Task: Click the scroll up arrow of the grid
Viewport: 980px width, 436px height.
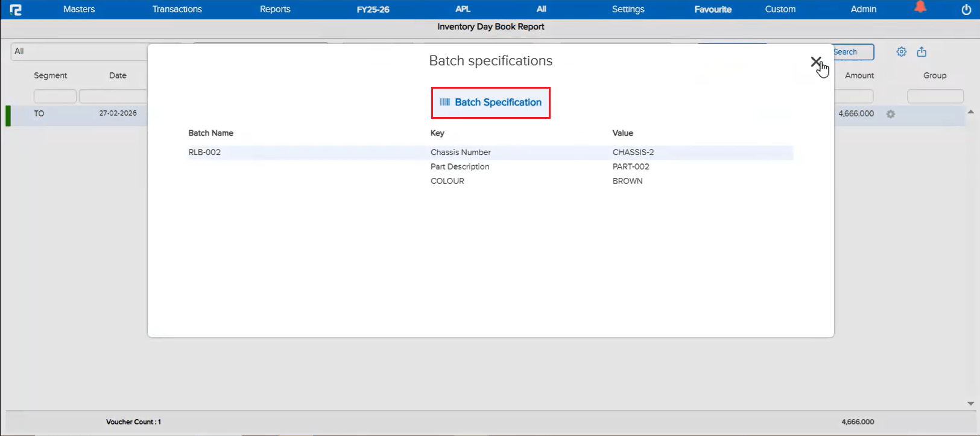Action: (x=970, y=112)
